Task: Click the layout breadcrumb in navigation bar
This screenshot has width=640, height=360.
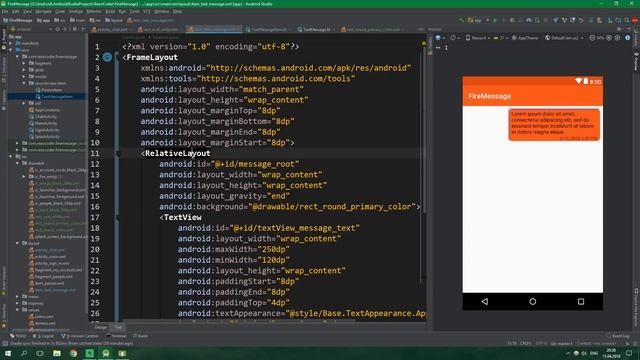Action: (x=114, y=20)
